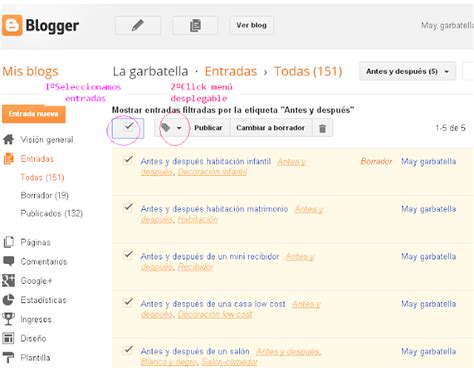Screen dimensions: 474x371
Task: Click the pencil new-post button
Action: pyautogui.click(x=138, y=25)
